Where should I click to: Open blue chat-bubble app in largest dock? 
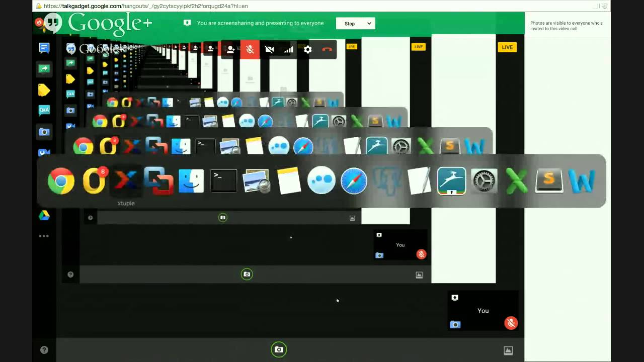click(321, 180)
